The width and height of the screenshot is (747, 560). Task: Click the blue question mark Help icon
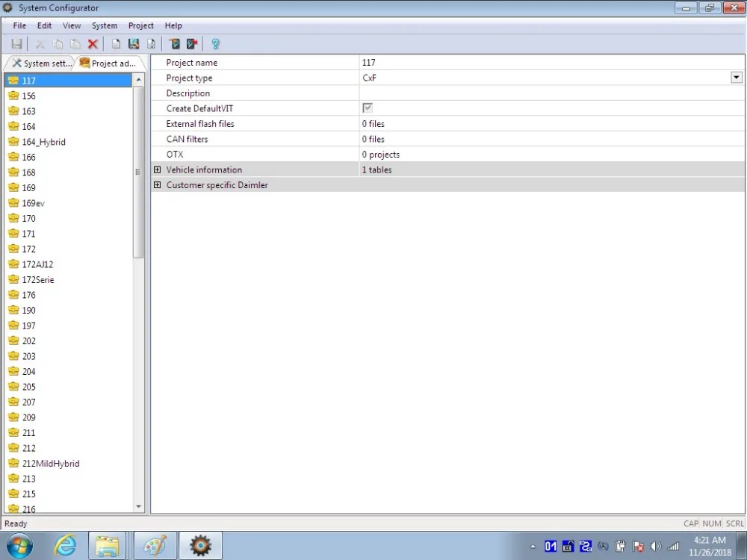(215, 44)
